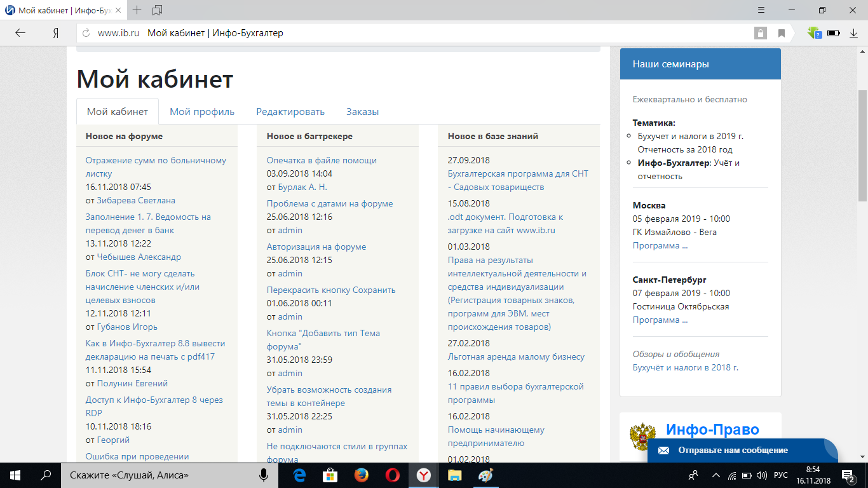868x488 pixels.
Task: Open bug Убрать возможность создания темы в контейнере
Action: [329, 397]
